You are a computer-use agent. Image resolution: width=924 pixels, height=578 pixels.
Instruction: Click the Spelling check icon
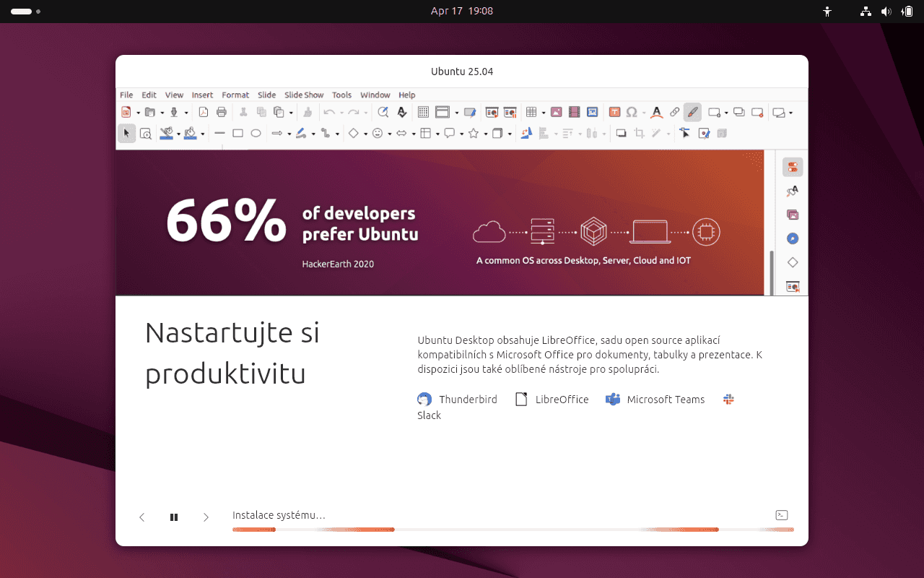[402, 112]
